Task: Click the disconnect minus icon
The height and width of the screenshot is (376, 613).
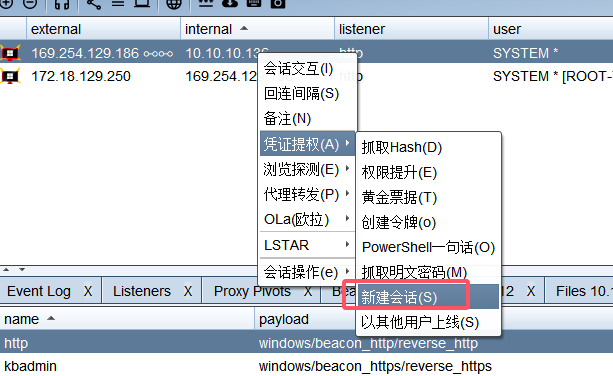Action: click(30, 4)
